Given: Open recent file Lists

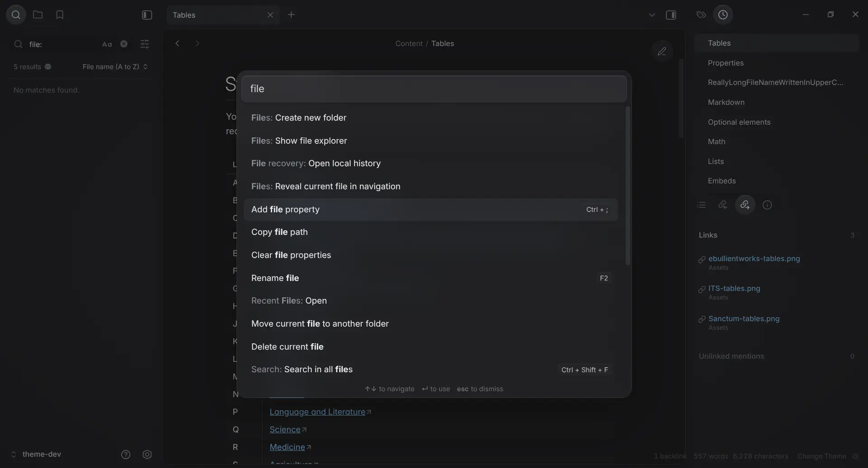Looking at the screenshot, I should pos(776,162).
